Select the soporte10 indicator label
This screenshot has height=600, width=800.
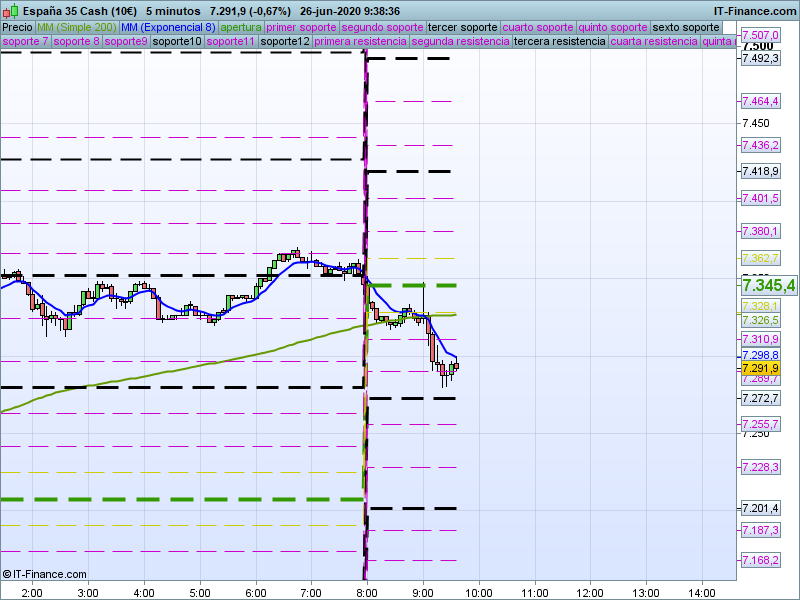177,42
